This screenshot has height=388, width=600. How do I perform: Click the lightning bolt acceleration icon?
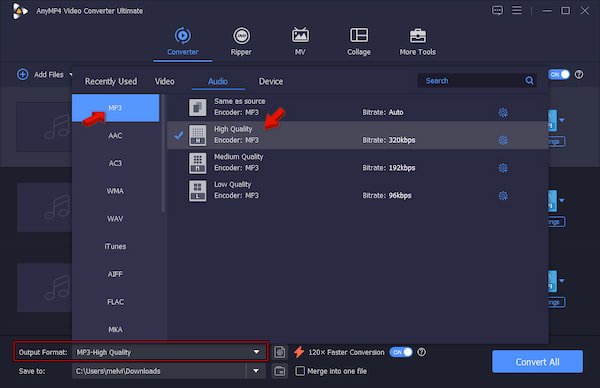pos(299,352)
